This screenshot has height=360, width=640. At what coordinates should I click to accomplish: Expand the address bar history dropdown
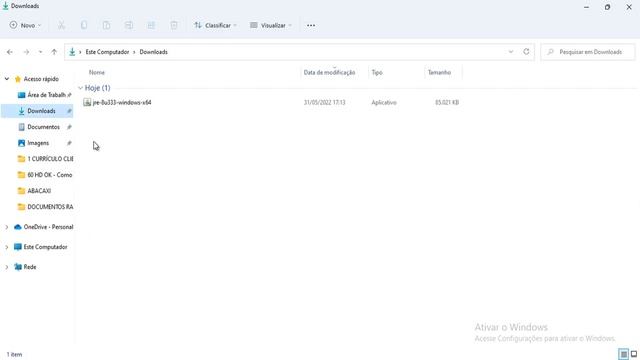click(x=511, y=52)
